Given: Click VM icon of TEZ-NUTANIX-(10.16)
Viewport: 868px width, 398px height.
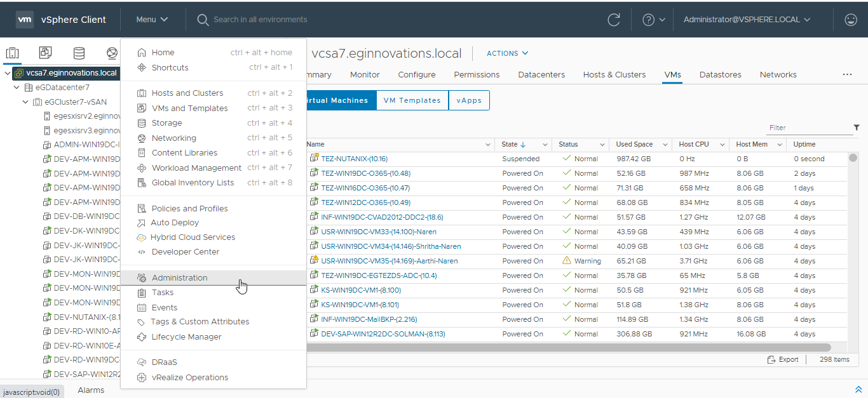Looking at the screenshot, I should pyautogui.click(x=313, y=159).
